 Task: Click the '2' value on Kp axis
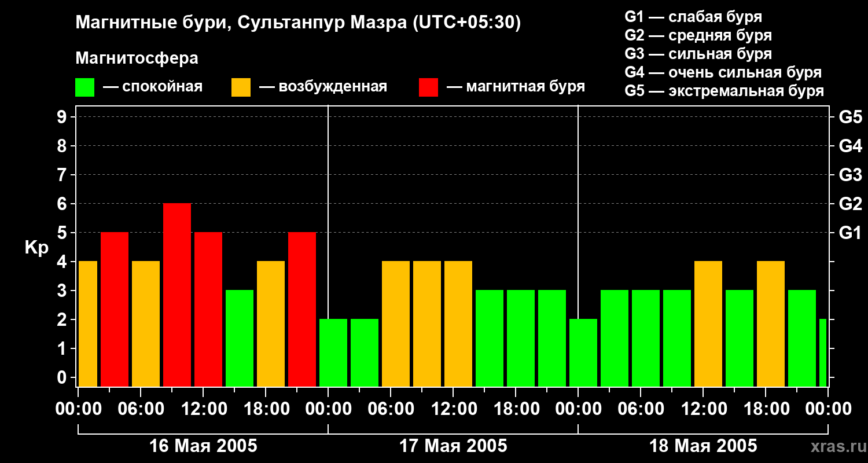click(63, 319)
